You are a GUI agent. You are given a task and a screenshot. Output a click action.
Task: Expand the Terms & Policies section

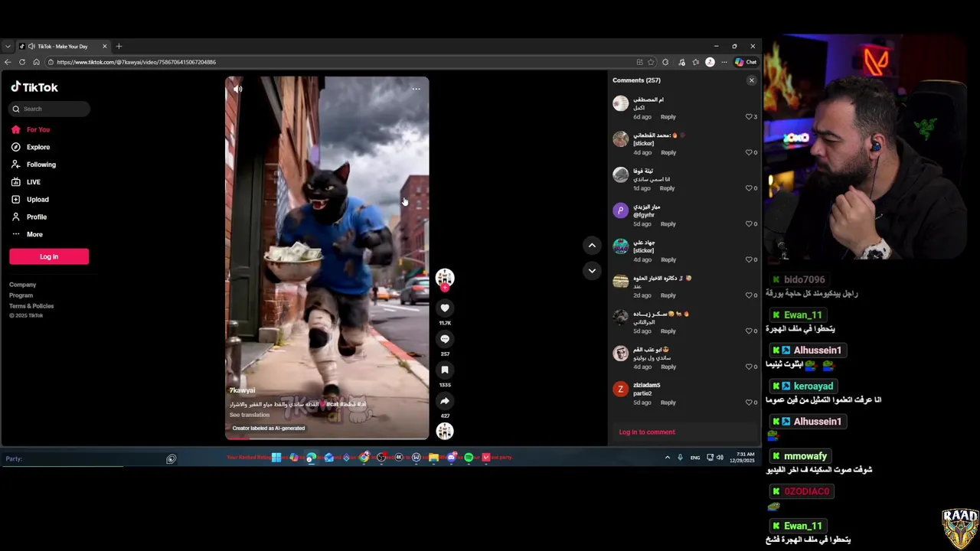click(31, 306)
